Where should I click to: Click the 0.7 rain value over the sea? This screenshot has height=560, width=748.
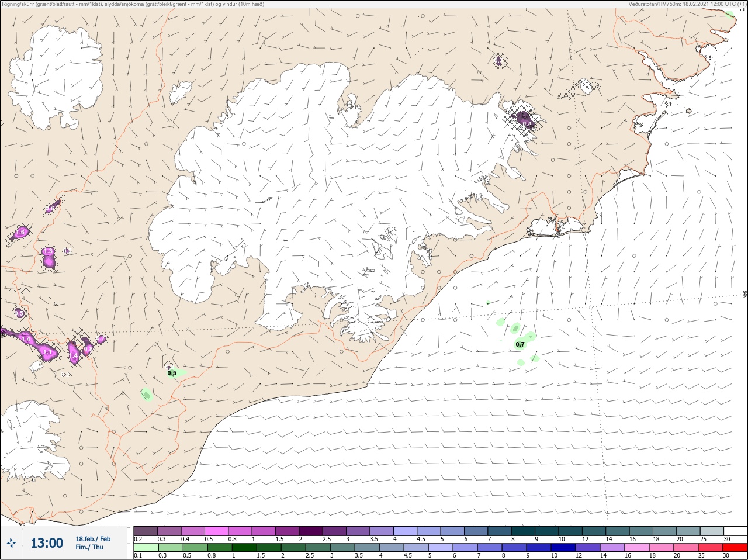coord(520,345)
